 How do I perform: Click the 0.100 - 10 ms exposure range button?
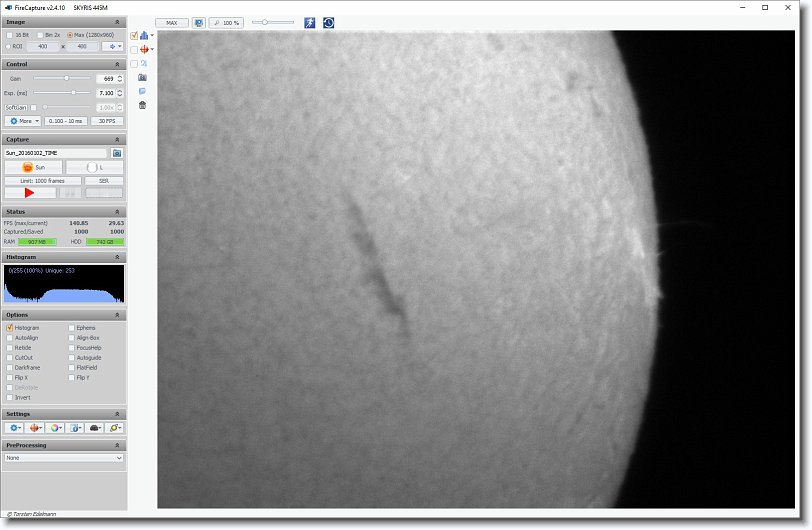[66, 121]
